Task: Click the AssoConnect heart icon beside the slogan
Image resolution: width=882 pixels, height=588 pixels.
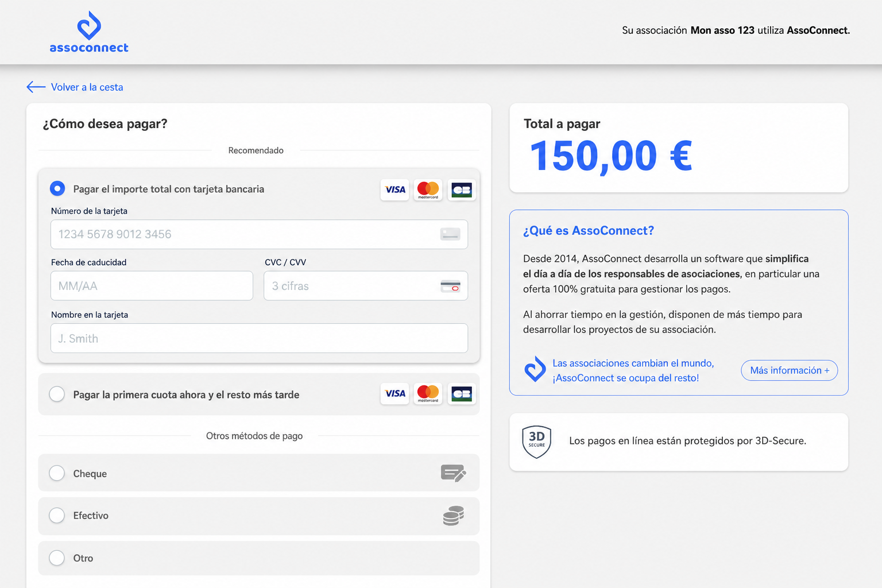Action: (535, 369)
